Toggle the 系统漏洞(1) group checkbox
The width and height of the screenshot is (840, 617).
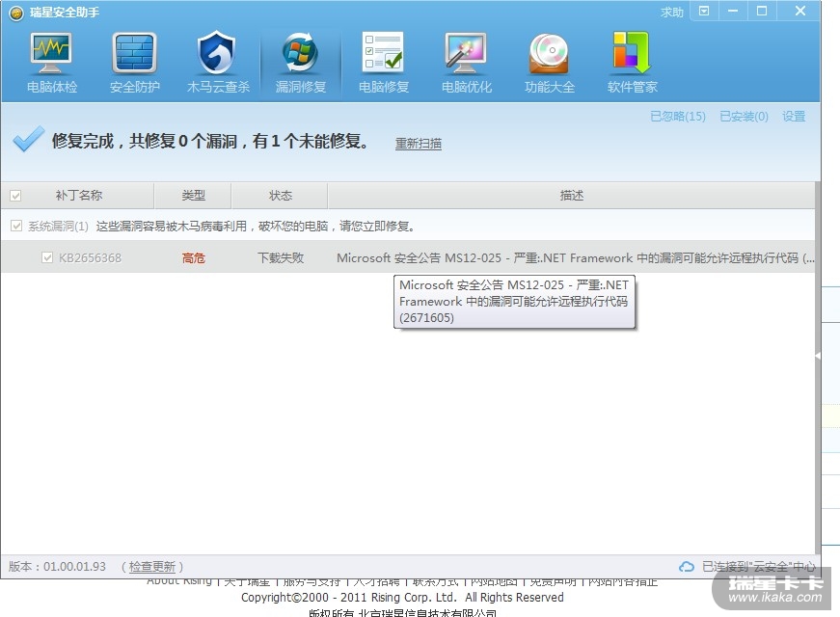pyautogui.click(x=16, y=226)
